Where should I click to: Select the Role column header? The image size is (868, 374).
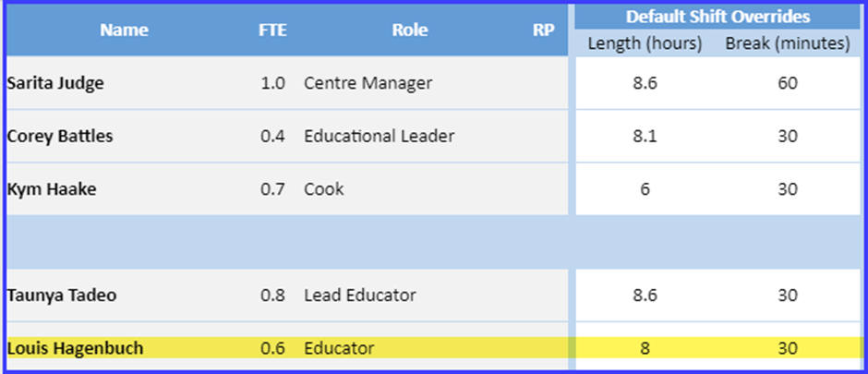pos(410,30)
